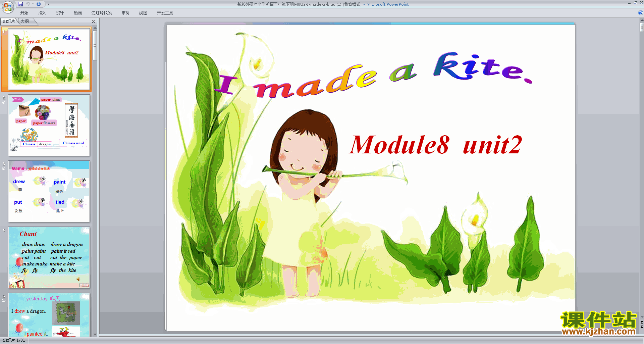Click the animation star icon beside slide 5
The image size is (644, 344).
[4, 301]
